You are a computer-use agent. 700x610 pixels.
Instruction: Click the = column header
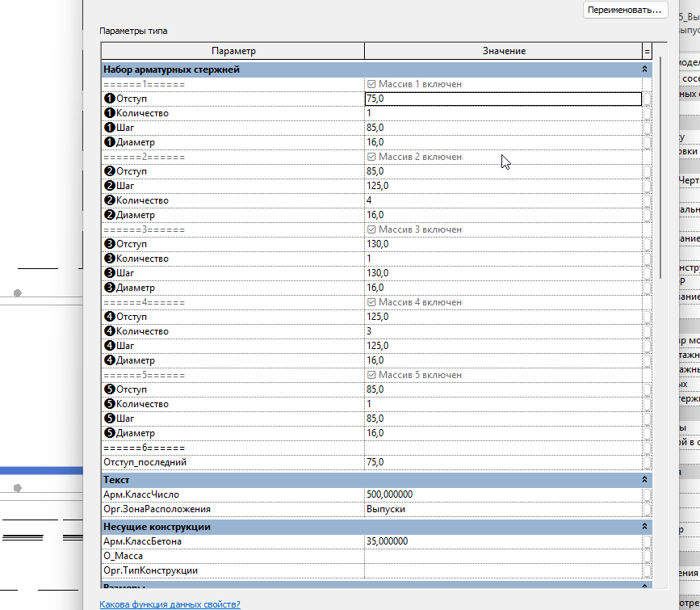[647, 51]
